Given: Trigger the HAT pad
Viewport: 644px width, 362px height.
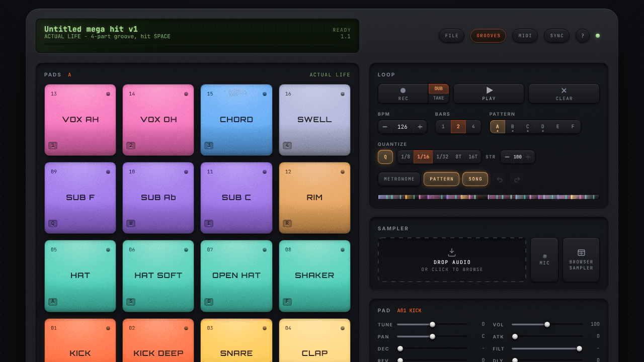Looking at the screenshot, I should click(80, 276).
